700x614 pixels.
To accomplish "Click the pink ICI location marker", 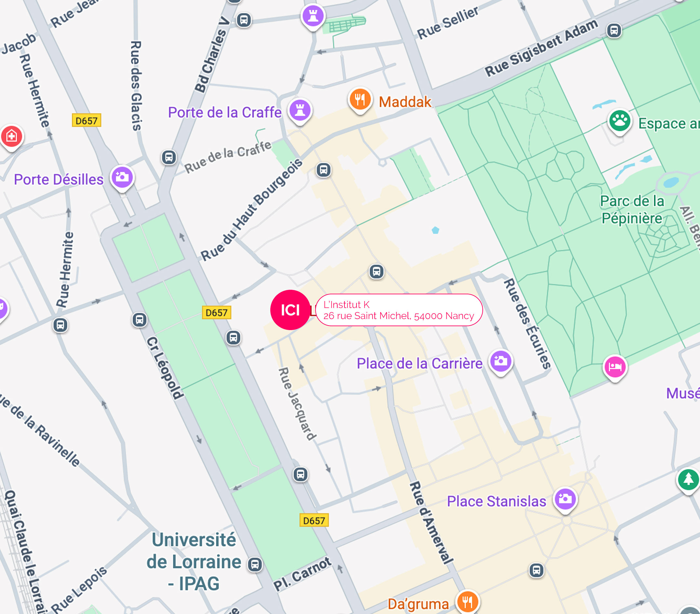I will tap(290, 310).
